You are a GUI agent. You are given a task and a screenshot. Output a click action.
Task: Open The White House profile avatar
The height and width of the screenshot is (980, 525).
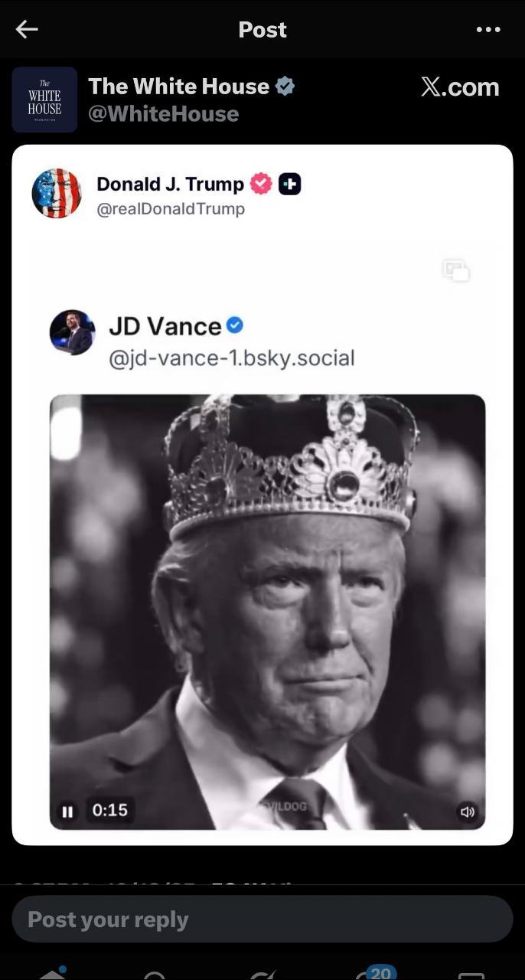(44, 100)
